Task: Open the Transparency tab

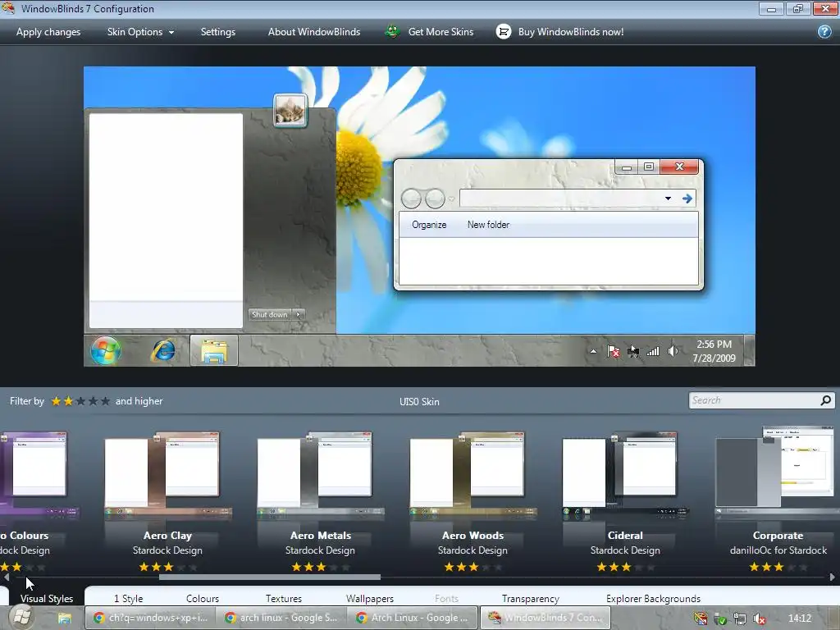Action: (531, 598)
